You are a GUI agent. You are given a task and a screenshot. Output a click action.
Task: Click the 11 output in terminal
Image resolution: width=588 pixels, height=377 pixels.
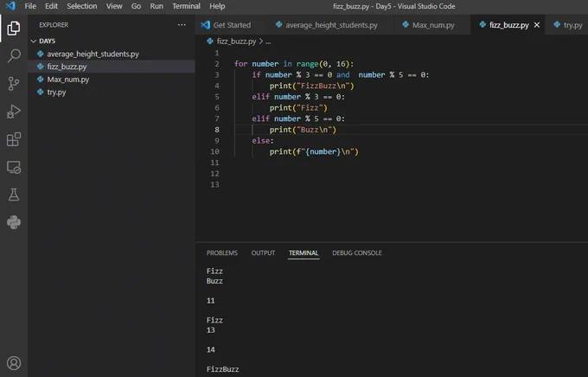(x=210, y=300)
